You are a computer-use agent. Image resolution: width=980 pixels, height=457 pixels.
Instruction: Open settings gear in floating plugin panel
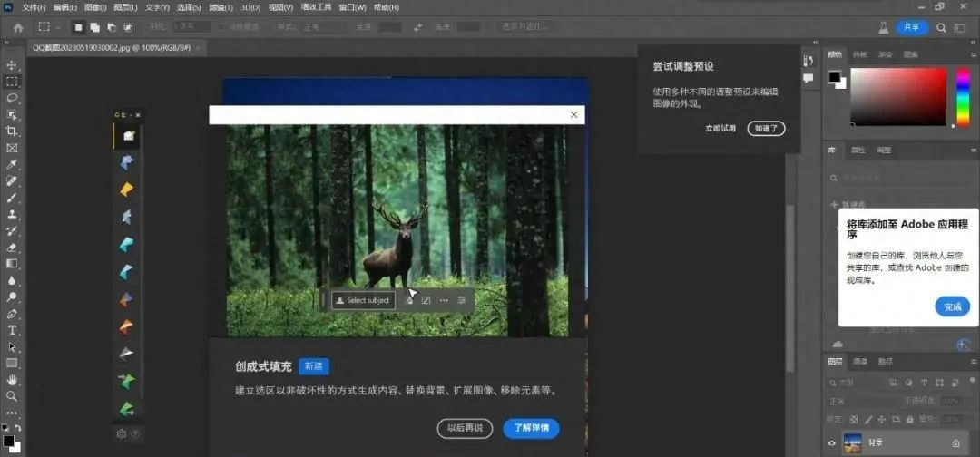click(122, 434)
